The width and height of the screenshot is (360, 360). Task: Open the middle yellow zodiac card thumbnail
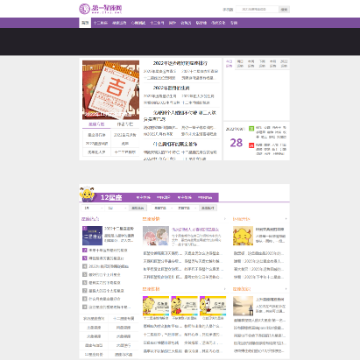(x=184, y=306)
